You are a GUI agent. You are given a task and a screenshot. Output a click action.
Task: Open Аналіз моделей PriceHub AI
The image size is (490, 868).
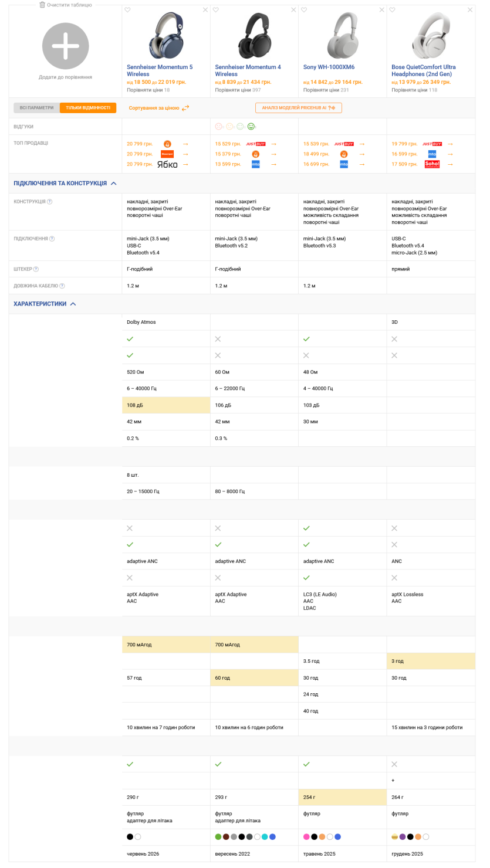(x=299, y=108)
